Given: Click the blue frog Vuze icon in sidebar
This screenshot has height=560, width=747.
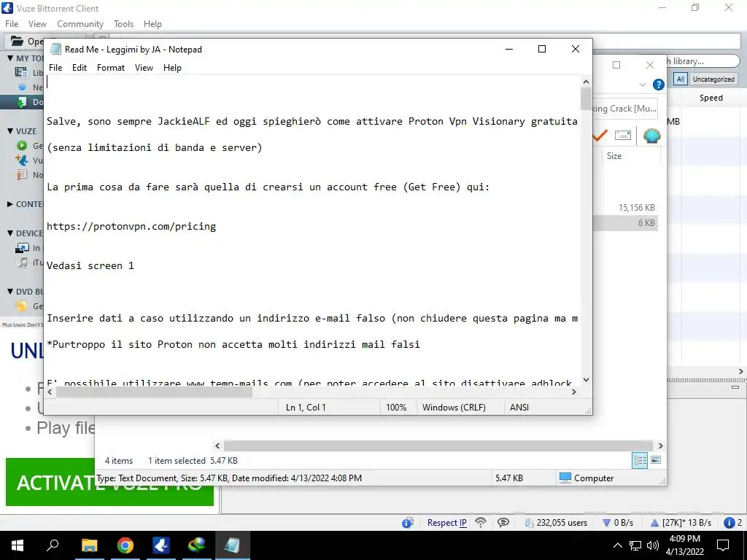Looking at the screenshot, I should (x=22, y=160).
